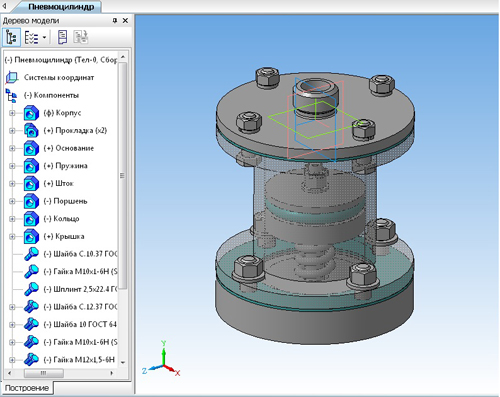500x397 pixels.
Task: Open the Построение tab at bottom
Action: 27,388
